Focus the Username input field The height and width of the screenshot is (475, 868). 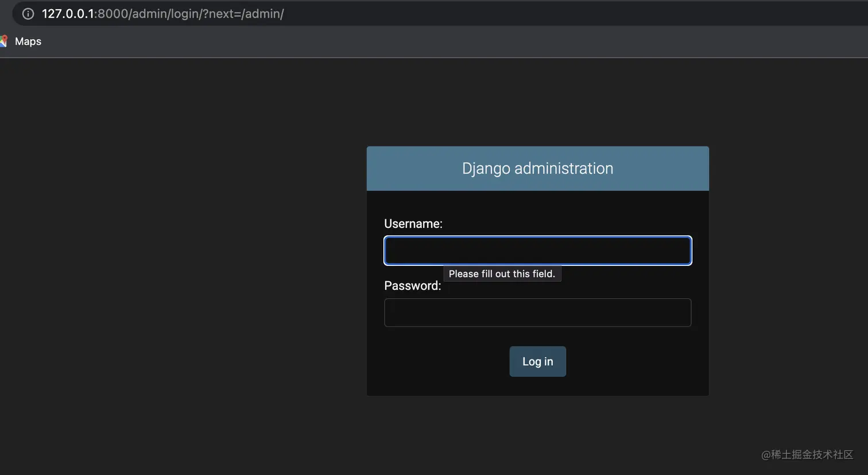point(537,250)
